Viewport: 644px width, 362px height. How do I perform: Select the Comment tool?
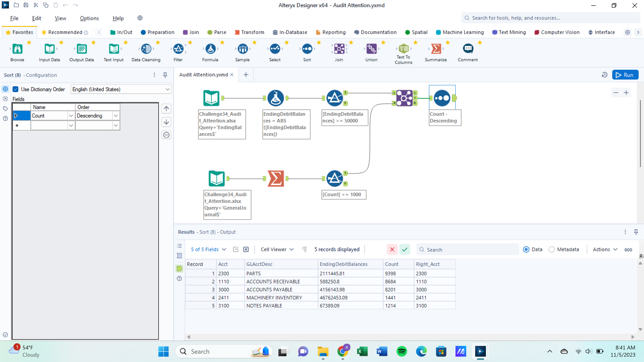468,52
